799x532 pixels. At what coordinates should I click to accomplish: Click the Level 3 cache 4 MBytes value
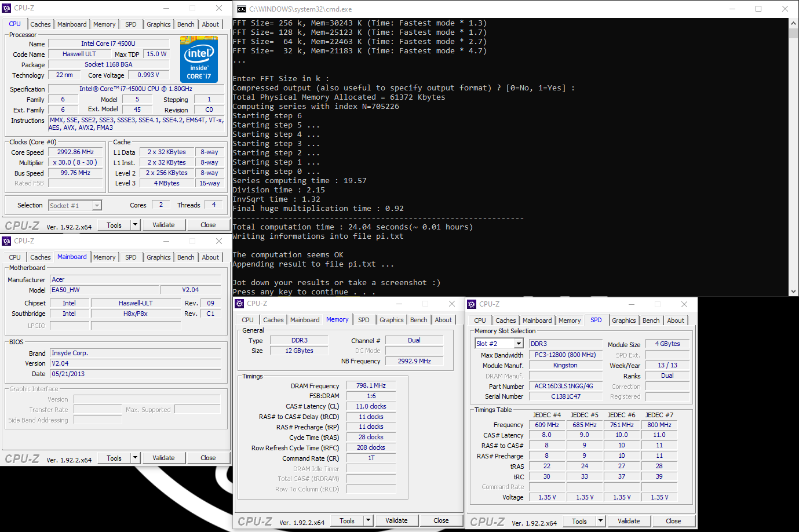(167, 183)
